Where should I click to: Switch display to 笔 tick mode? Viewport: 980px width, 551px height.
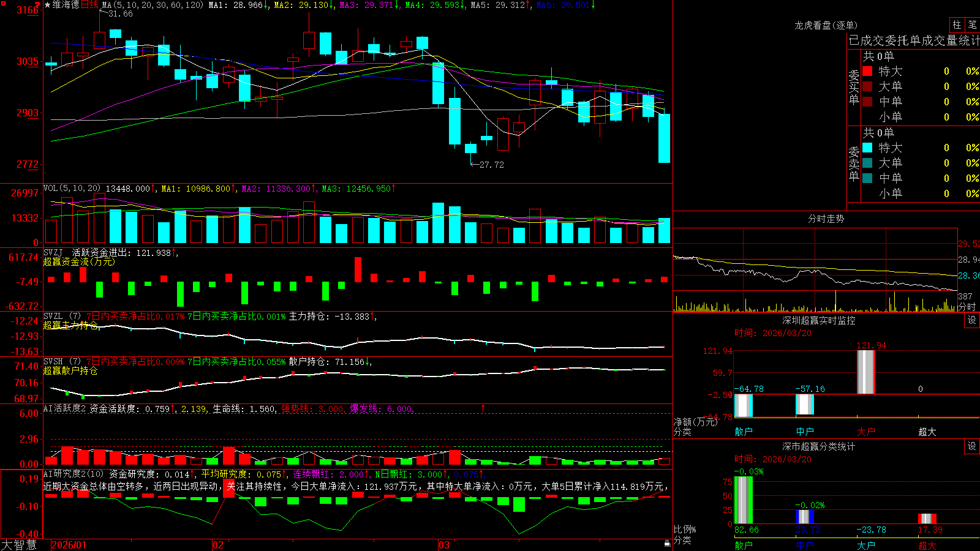[972, 24]
